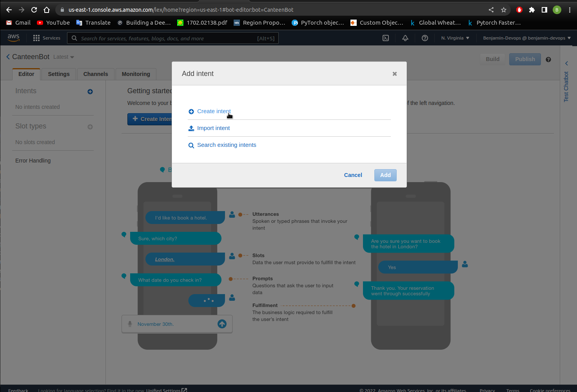Viewport: 577px width, 392px height.
Task: Go back to the previous browser page
Action: (9, 10)
